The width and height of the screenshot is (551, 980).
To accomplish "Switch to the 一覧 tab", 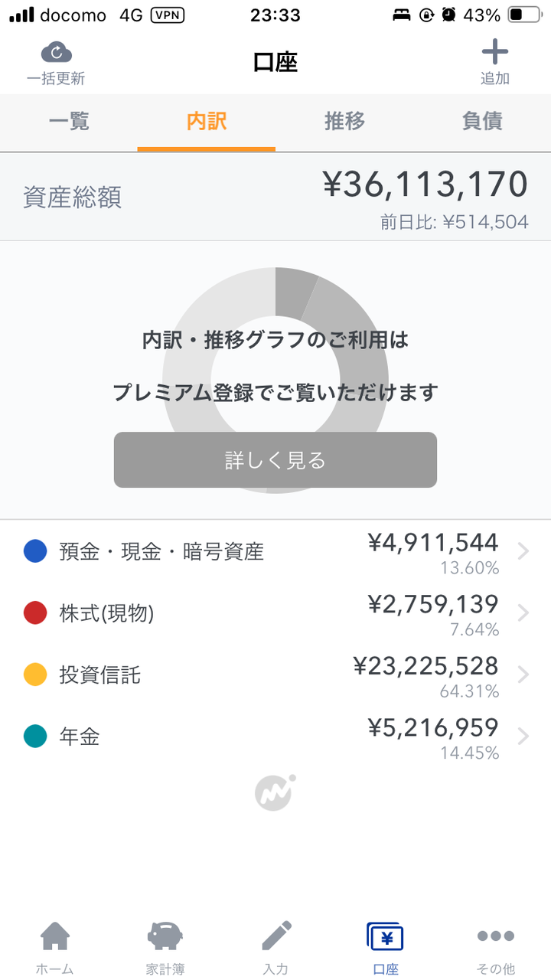I will coord(69,121).
